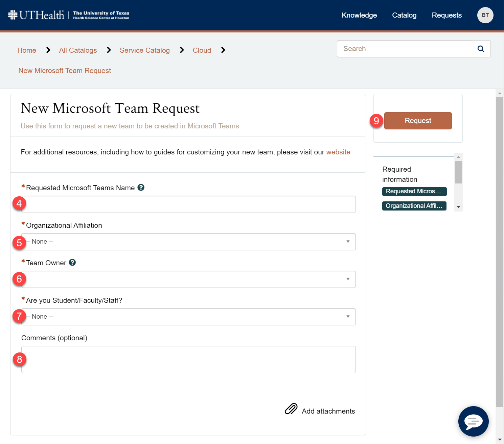
Task: Submit the form with the Request button
Action: point(418,121)
